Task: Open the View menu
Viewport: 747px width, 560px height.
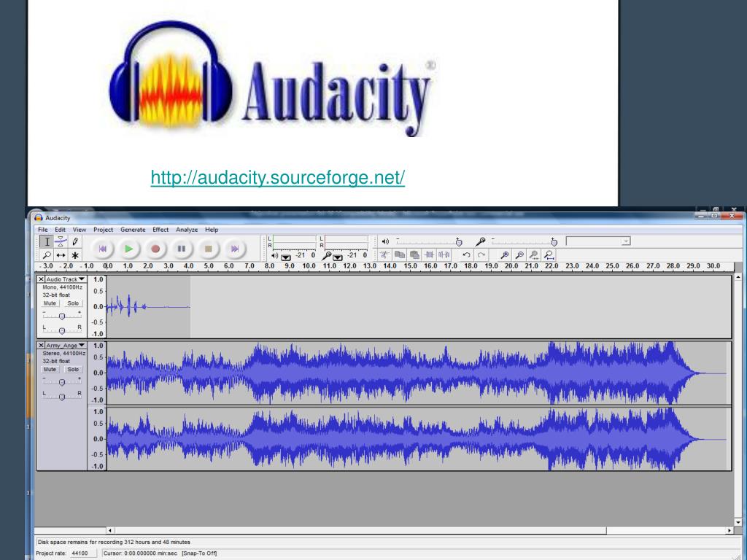Action: tap(79, 230)
